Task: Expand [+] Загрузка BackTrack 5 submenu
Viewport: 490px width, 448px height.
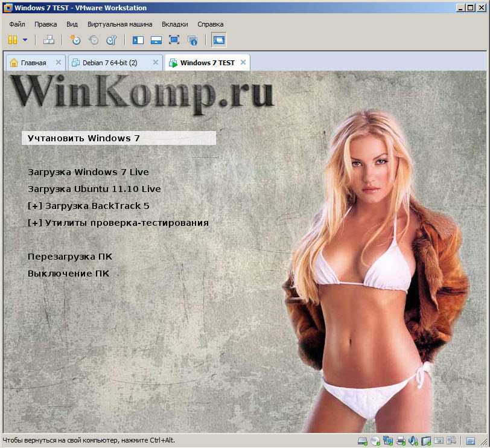Action: point(89,206)
